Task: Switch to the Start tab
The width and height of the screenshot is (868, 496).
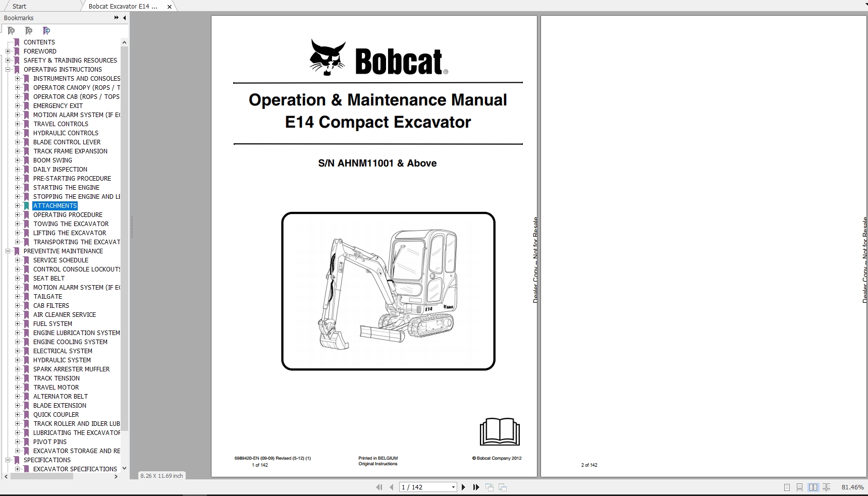Action: point(20,6)
